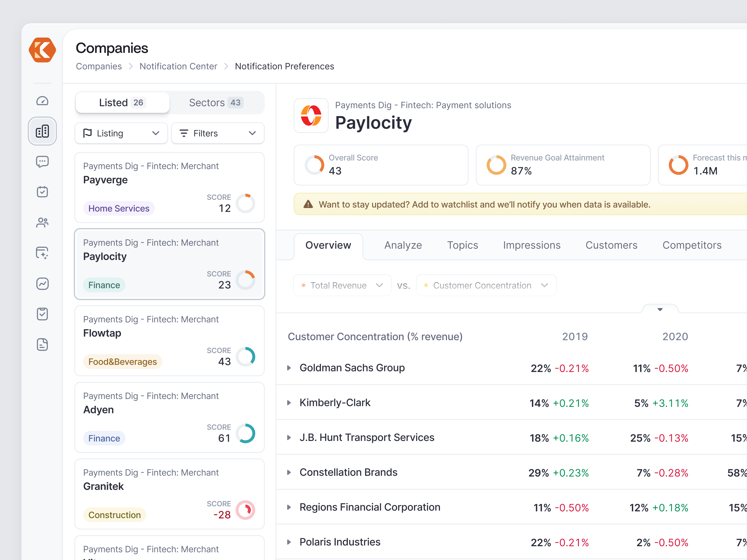Click Paylocity card score ring

pyautogui.click(x=246, y=280)
